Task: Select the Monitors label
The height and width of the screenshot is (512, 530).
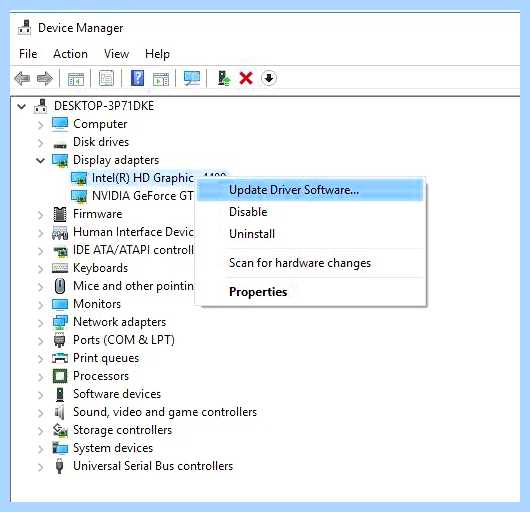Action: pyautogui.click(x=97, y=304)
